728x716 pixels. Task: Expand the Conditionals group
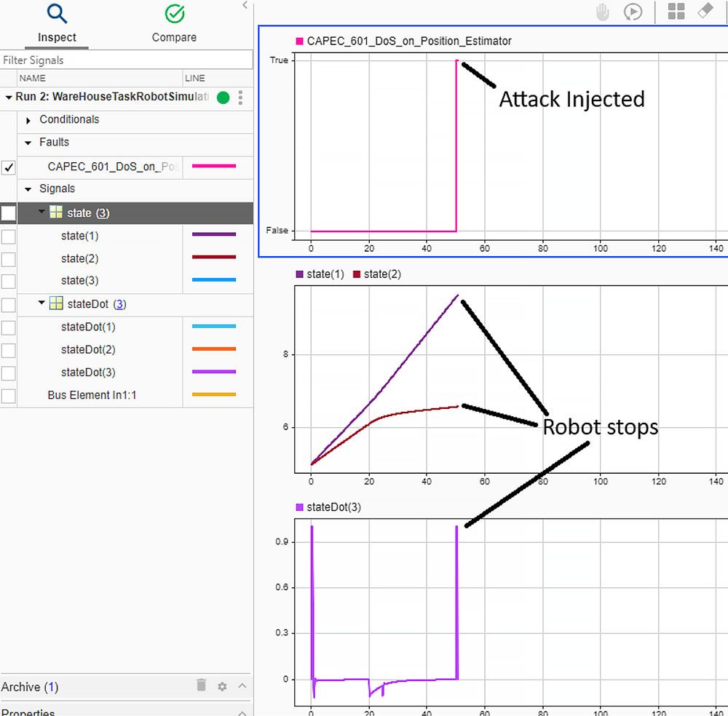(28, 120)
